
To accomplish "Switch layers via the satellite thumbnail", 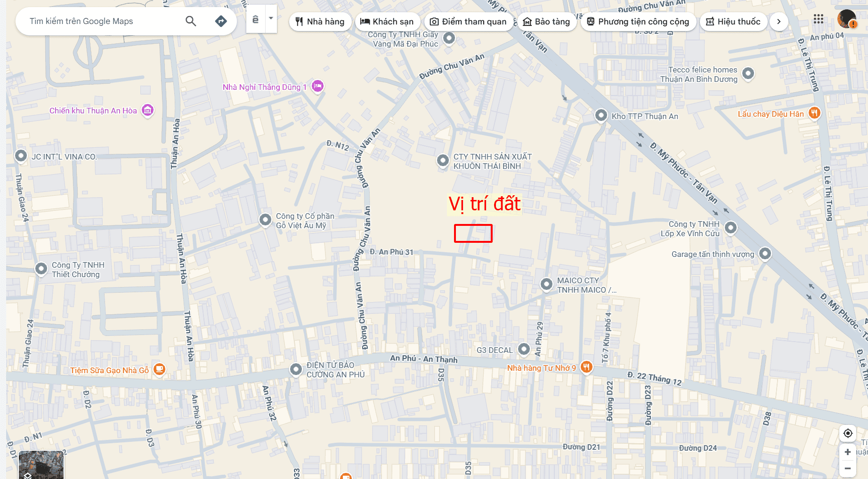I will [41, 465].
